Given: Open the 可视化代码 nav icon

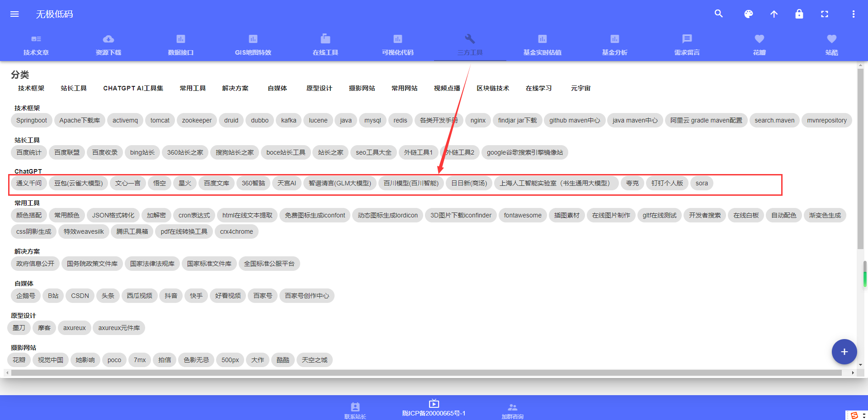Looking at the screenshot, I should click(x=398, y=39).
